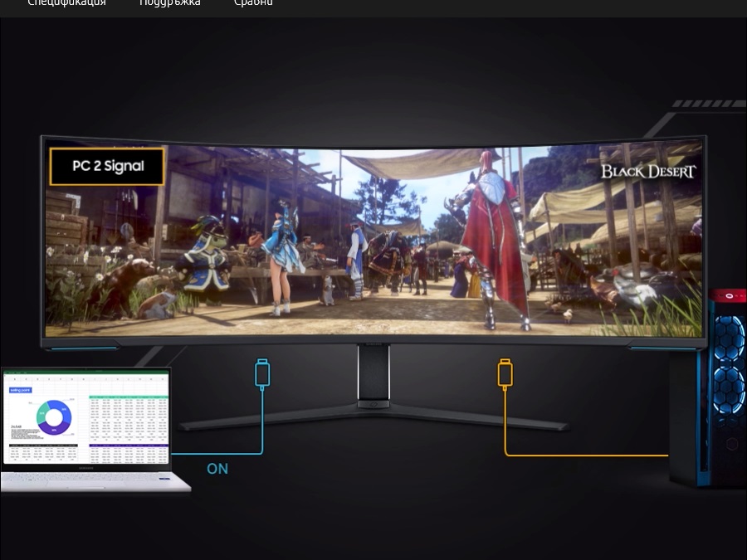Click the Black Desert logo
This screenshot has width=747, height=560.
pyautogui.click(x=648, y=172)
